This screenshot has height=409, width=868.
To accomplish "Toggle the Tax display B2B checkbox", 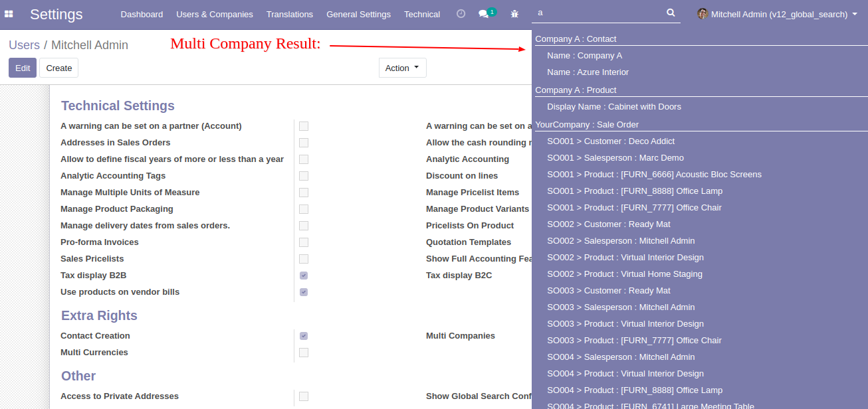I will [x=304, y=276].
